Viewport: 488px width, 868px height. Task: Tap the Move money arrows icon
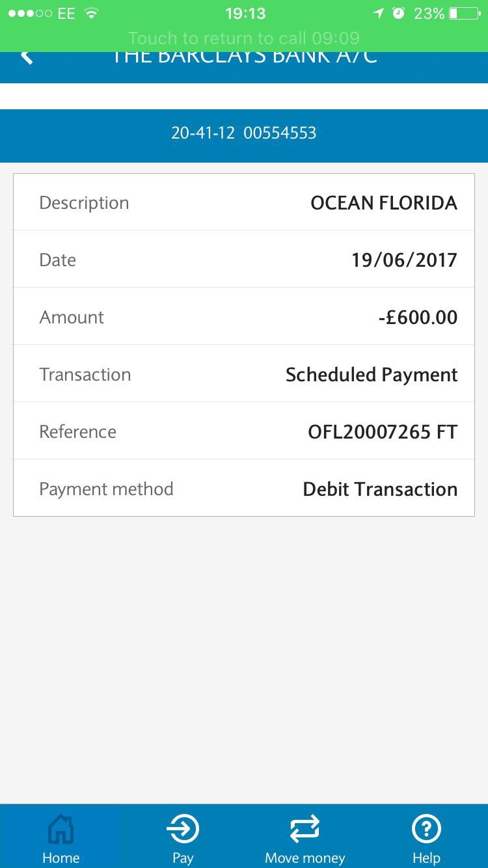[305, 830]
